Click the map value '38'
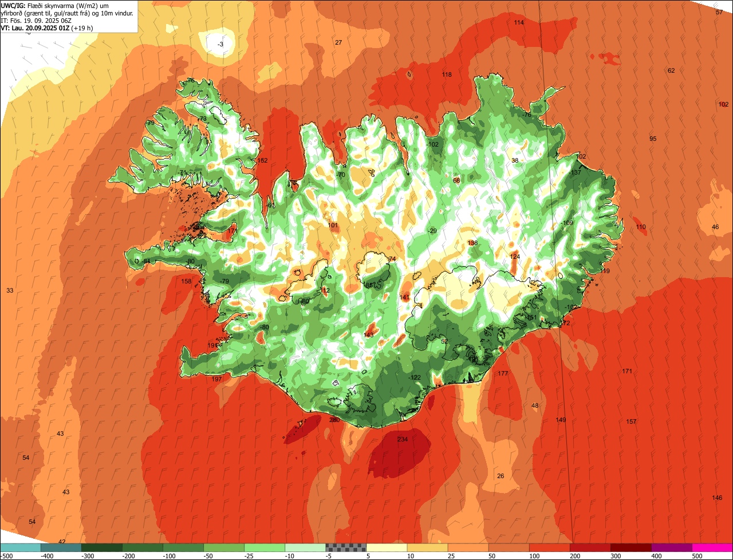Image resolution: width=733 pixels, height=560 pixels. [x=515, y=160]
